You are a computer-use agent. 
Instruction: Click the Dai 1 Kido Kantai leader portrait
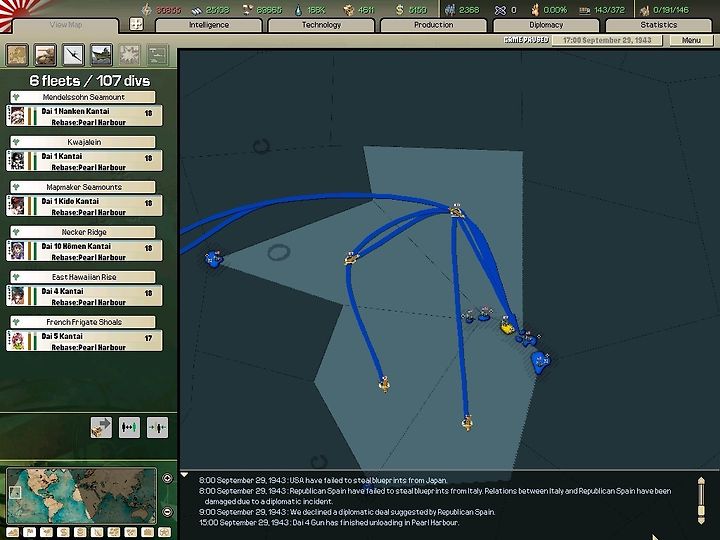17,206
